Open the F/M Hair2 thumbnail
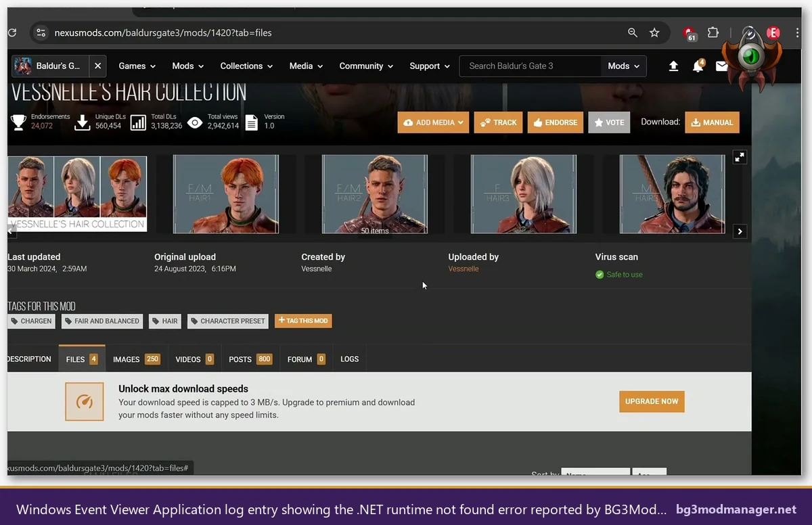The height and width of the screenshot is (525, 812). (x=375, y=194)
